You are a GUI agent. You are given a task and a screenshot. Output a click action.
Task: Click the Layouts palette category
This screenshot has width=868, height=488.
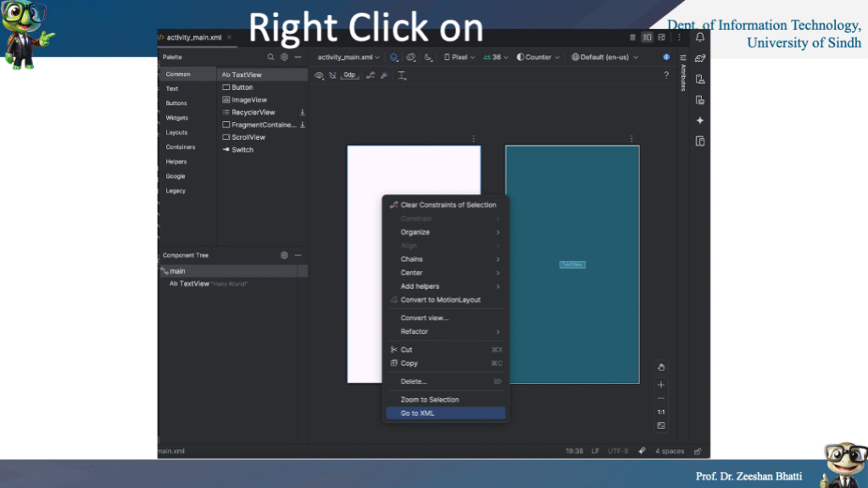[x=176, y=132]
